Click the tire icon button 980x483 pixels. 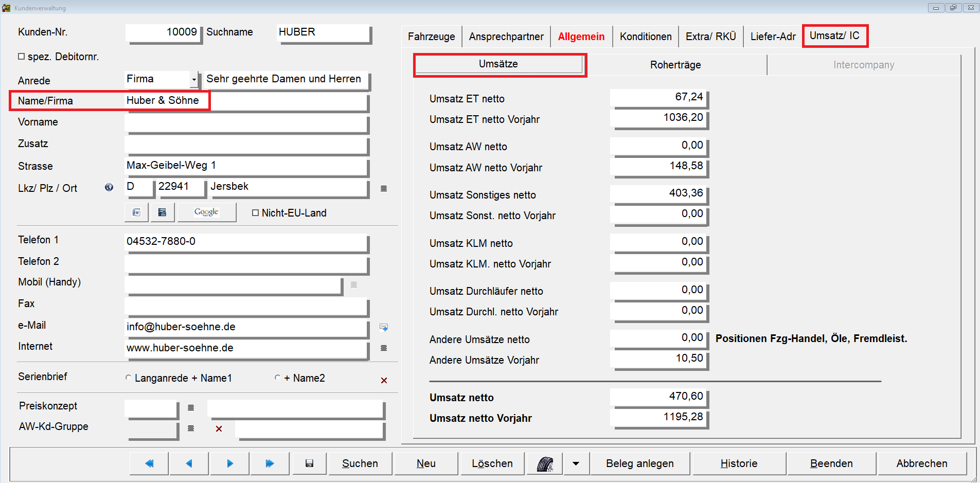click(545, 463)
